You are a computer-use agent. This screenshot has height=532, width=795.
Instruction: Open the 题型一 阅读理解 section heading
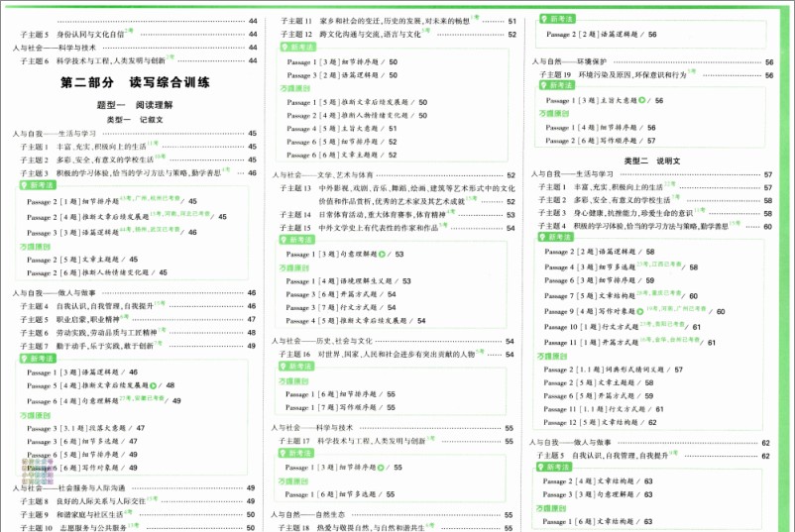click(135, 105)
